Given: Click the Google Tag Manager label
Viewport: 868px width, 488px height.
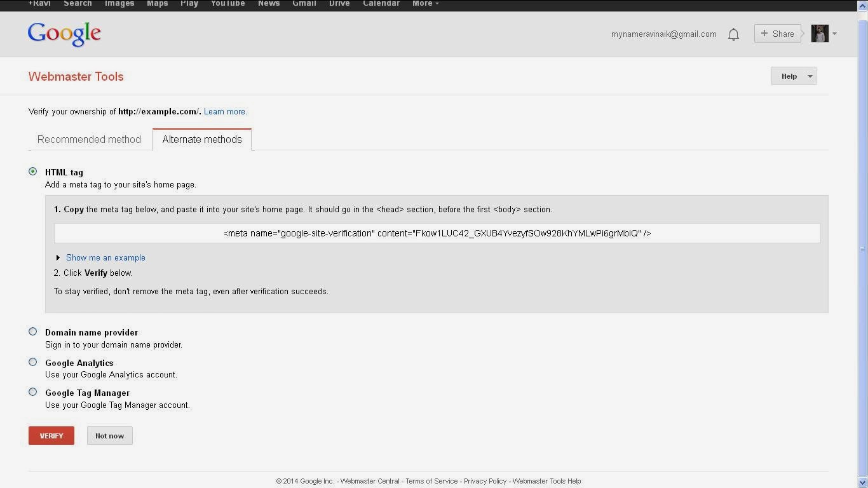Looking at the screenshot, I should pos(87,393).
